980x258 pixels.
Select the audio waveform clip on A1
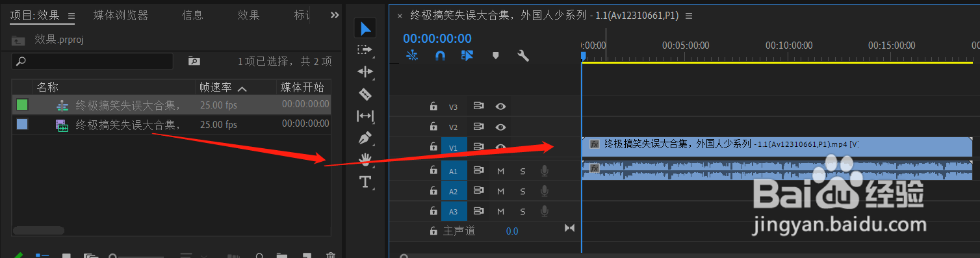[x=777, y=170]
